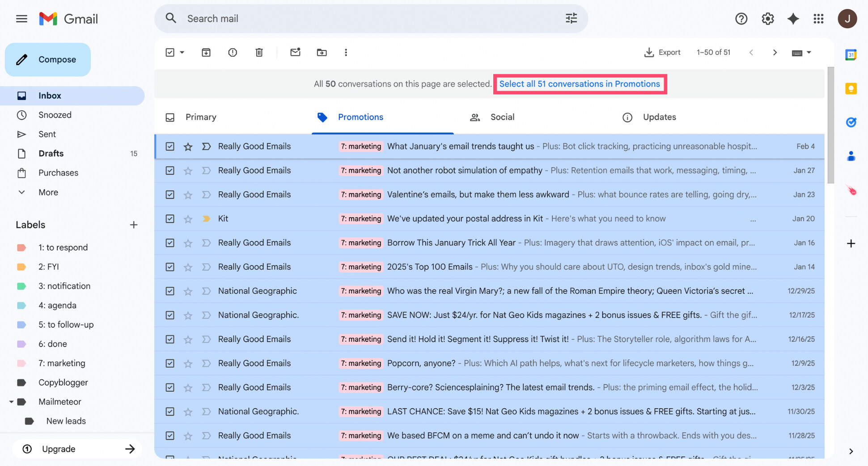Open Google Calendar in the side panel
Image resolution: width=868 pixels, height=466 pixels.
pyautogui.click(x=851, y=54)
